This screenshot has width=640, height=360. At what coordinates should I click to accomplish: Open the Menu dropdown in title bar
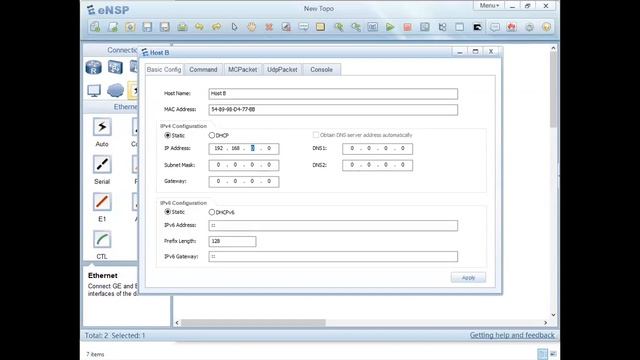tap(489, 5)
